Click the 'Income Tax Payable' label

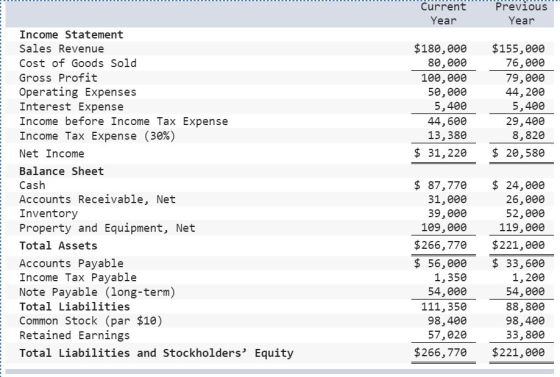tap(78, 277)
